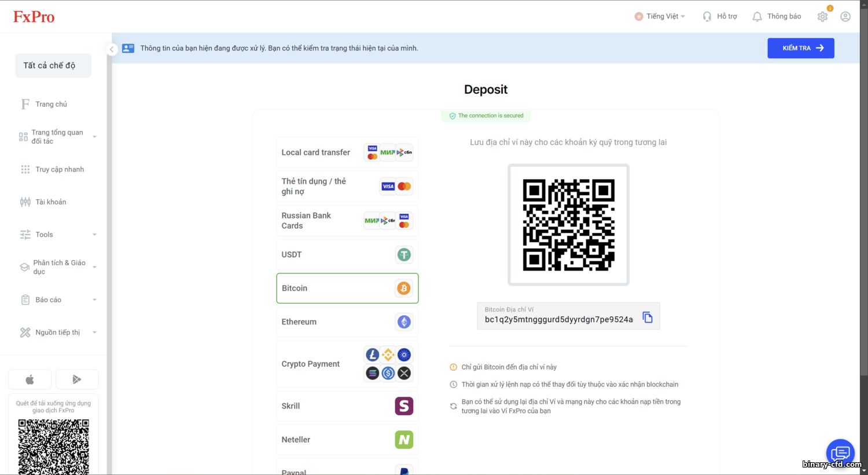Expand the Báo cáo sidebar section
868x475 pixels.
coord(58,299)
